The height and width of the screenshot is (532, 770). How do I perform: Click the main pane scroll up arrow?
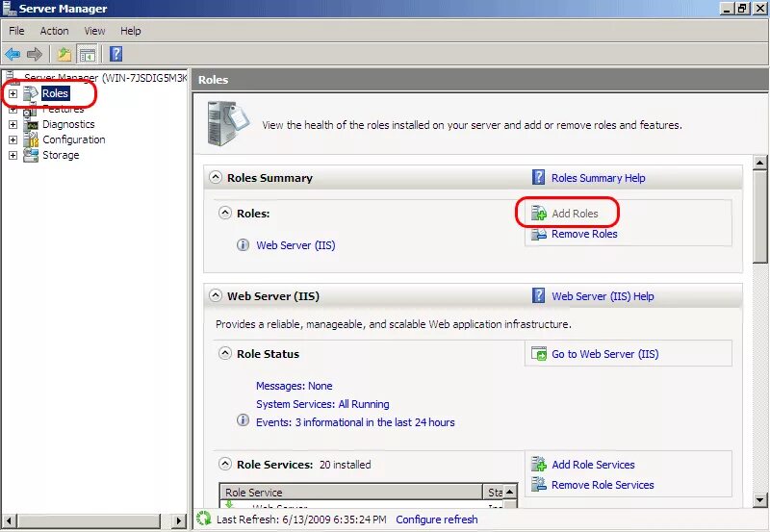pos(759,163)
